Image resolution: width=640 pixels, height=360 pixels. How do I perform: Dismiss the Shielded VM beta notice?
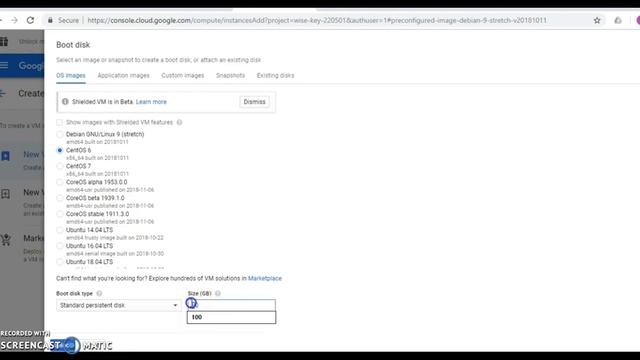[x=254, y=102]
